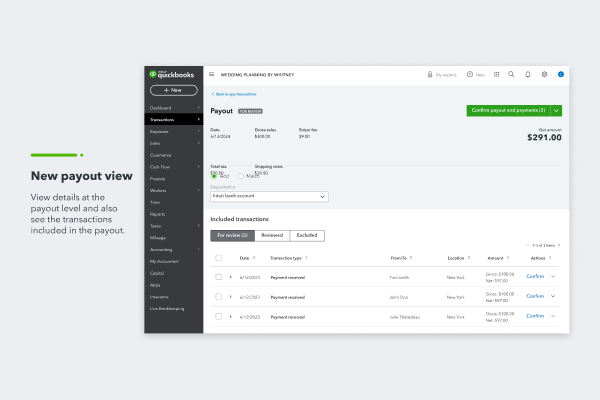Sort by Location column arrows

[469, 258]
